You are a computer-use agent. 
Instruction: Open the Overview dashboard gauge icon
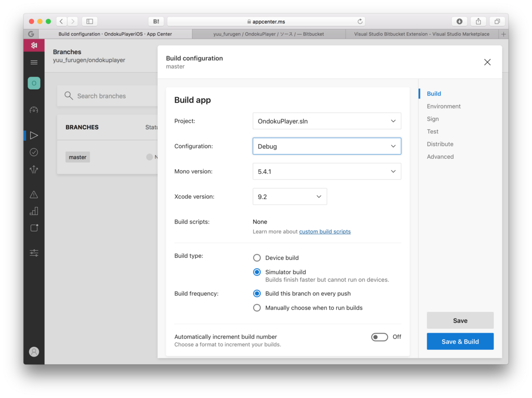click(x=34, y=110)
